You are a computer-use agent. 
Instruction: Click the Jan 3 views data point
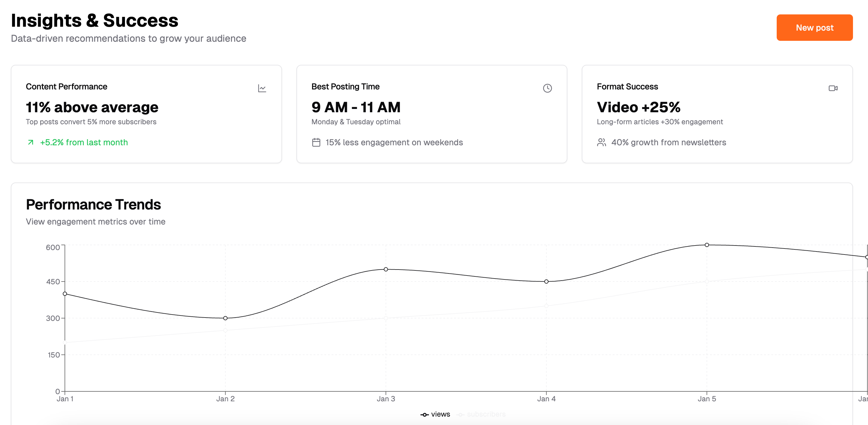386,270
